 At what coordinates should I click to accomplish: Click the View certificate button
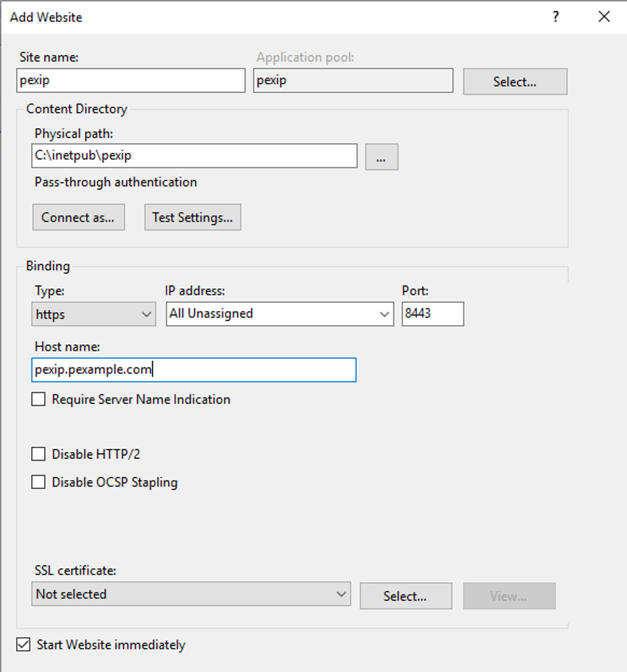click(508, 597)
